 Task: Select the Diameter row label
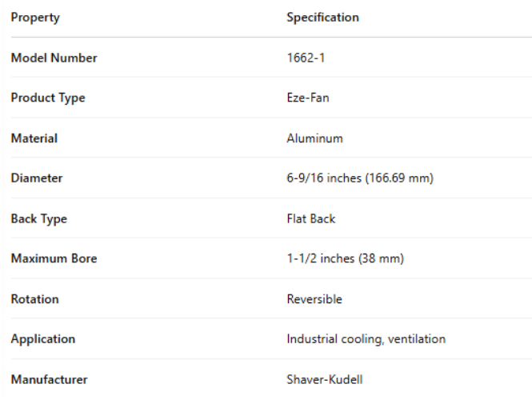point(37,178)
